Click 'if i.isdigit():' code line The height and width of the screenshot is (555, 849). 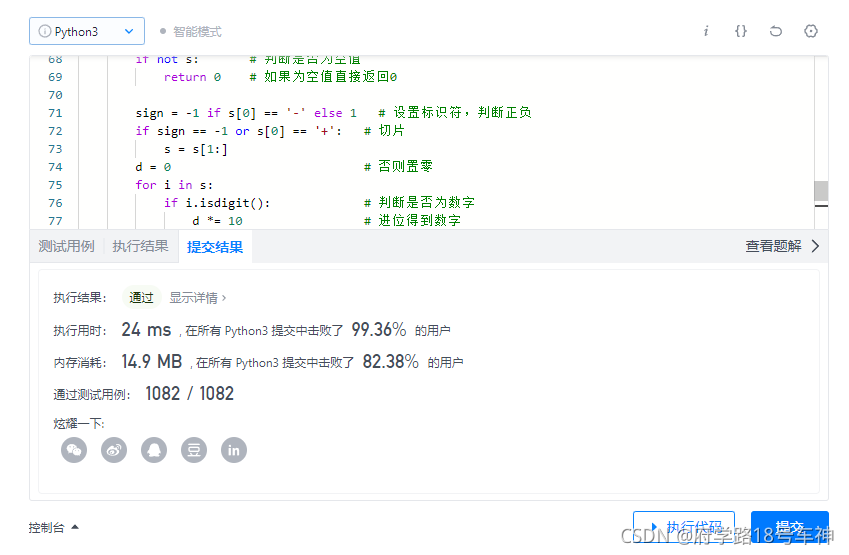point(217,203)
